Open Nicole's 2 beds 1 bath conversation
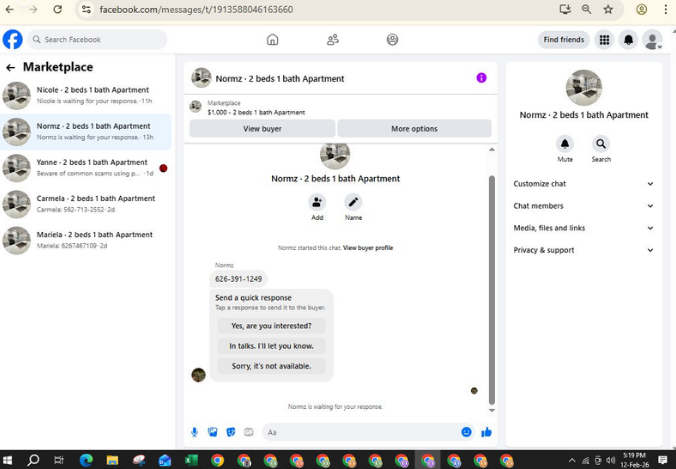 (86, 95)
